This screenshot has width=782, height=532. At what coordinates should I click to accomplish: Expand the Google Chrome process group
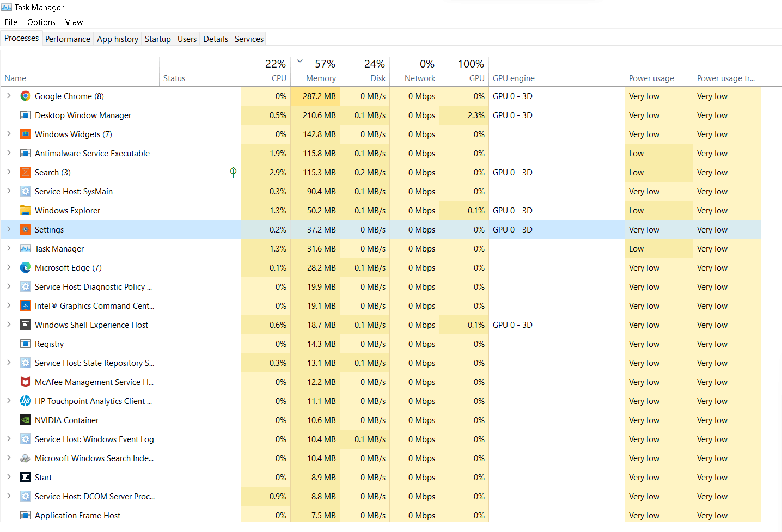(x=9, y=96)
